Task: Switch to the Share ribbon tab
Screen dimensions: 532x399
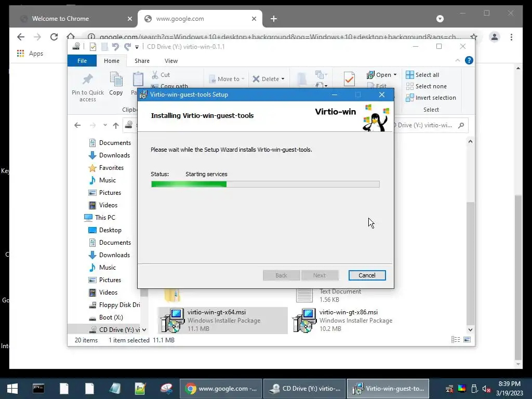Action: tap(142, 61)
